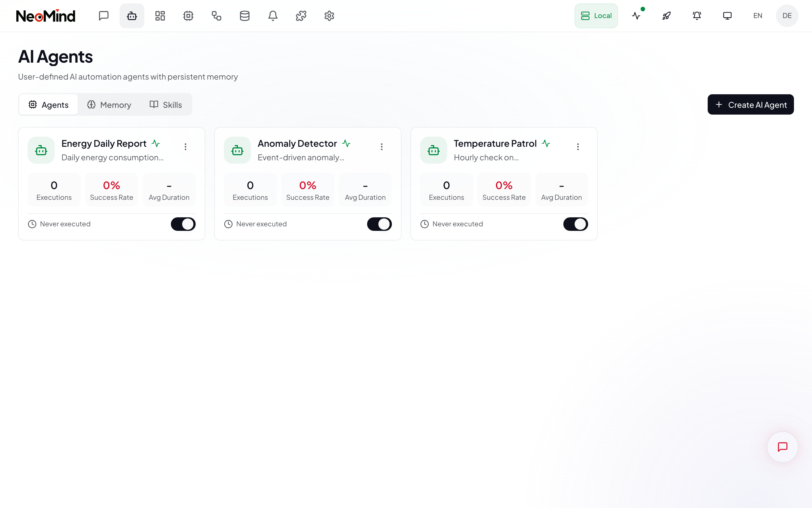
Task: Click Avg Duration stat on Anomaly Detector
Action: (365, 190)
